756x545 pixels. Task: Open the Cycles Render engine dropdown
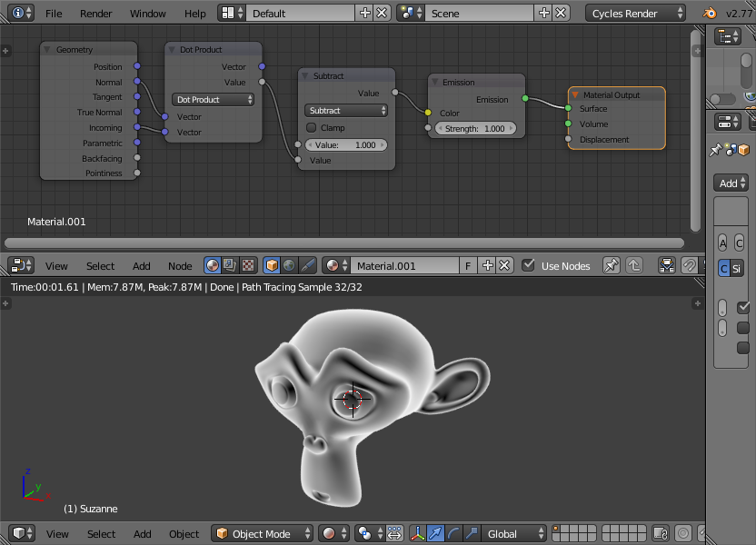(x=635, y=14)
